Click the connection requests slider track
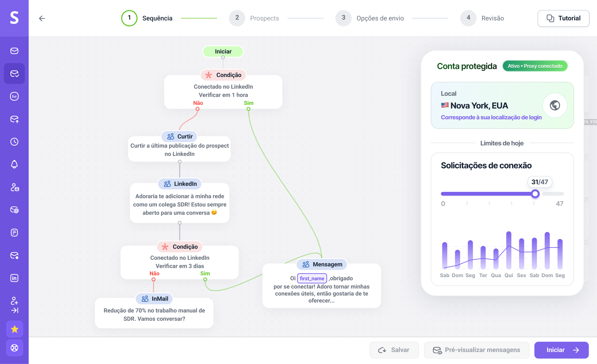This screenshot has width=597, height=364. pyautogui.click(x=502, y=194)
